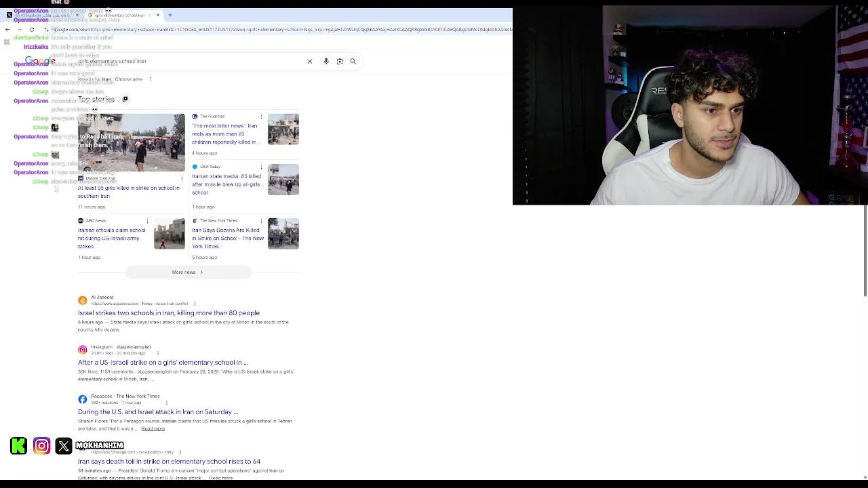Switch to the X (Twitter) tab
Screen dimensions: 868x488
[43, 15]
